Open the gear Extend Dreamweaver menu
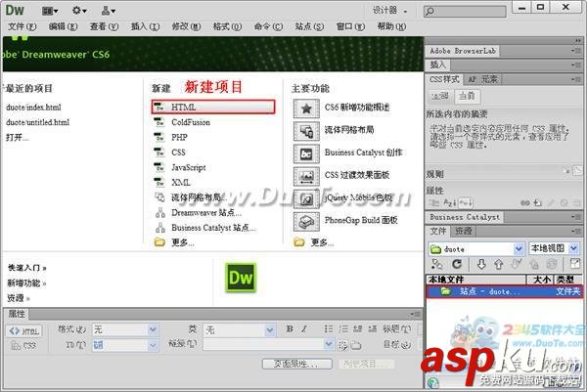587x392 pixels. point(79,11)
